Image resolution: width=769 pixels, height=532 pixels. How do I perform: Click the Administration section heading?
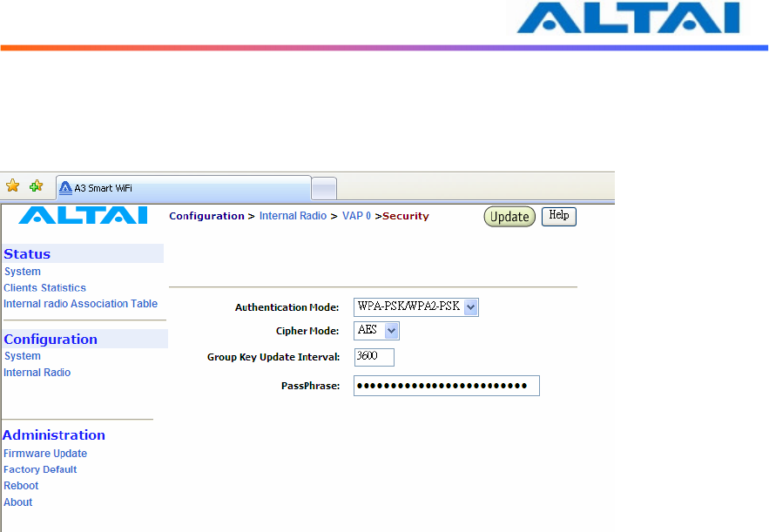tap(53, 434)
